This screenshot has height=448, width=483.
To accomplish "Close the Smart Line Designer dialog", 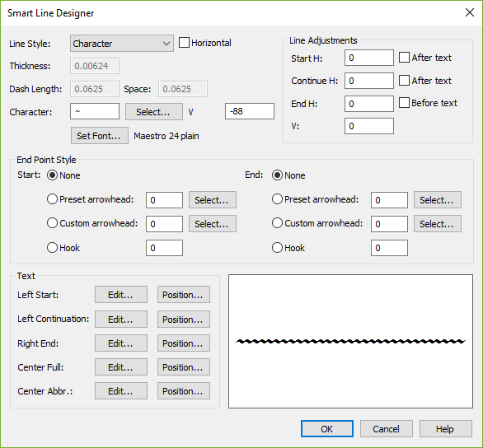I will coord(470,12).
